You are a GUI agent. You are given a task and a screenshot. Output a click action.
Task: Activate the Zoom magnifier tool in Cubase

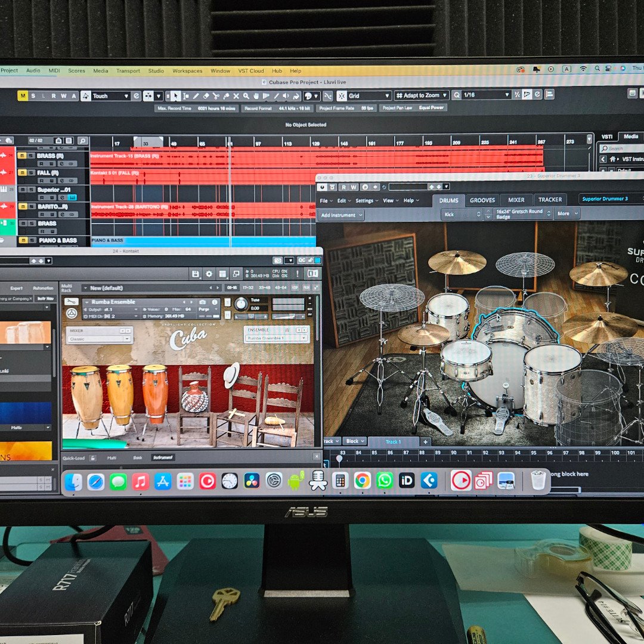coord(246,96)
